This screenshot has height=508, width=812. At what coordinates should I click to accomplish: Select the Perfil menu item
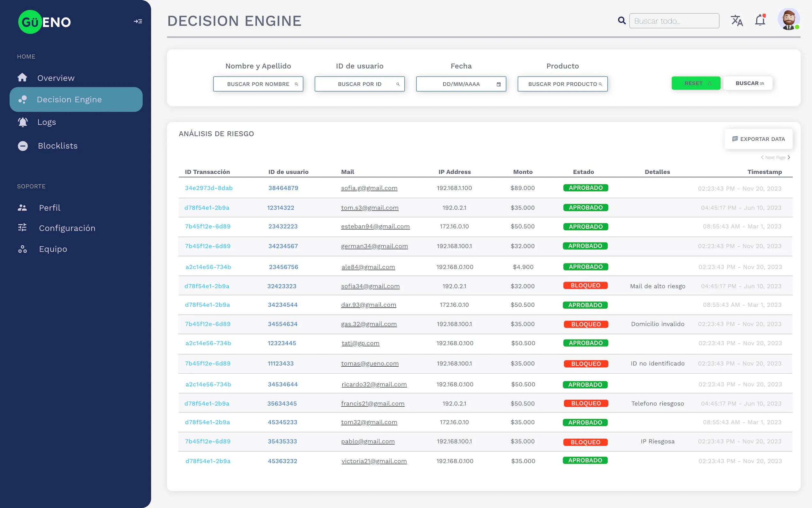click(49, 208)
